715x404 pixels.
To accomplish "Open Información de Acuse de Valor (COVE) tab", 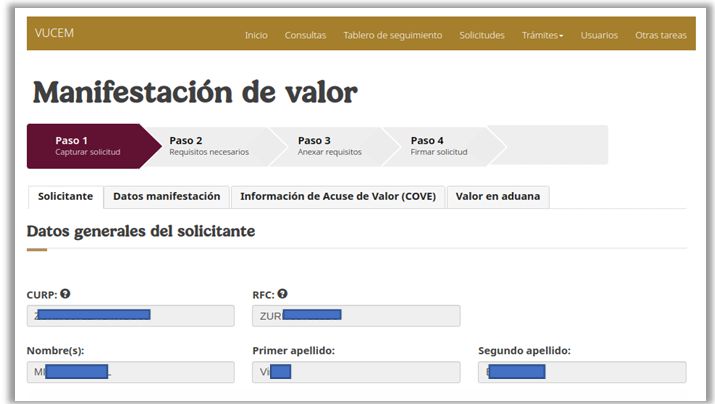I will (337, 197).
